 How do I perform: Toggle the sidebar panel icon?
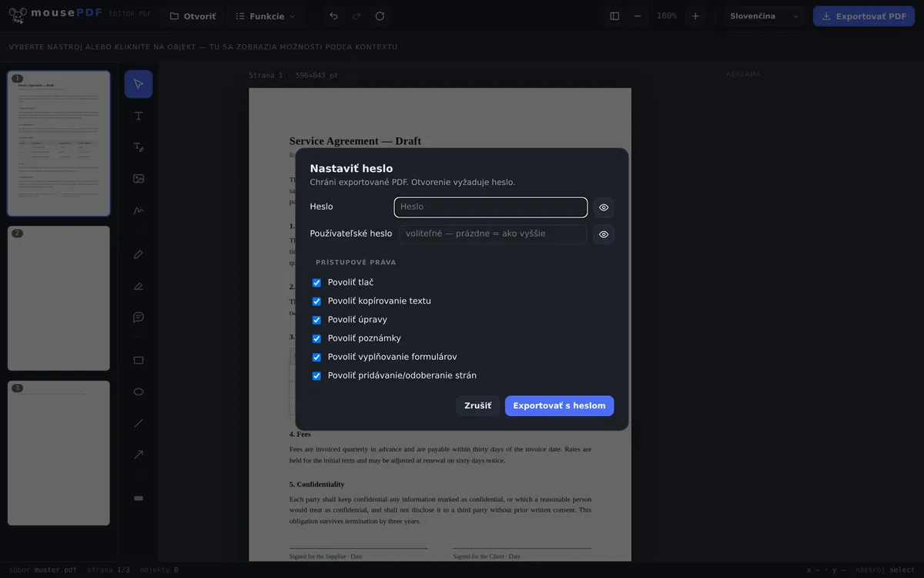tap(614, 16)
